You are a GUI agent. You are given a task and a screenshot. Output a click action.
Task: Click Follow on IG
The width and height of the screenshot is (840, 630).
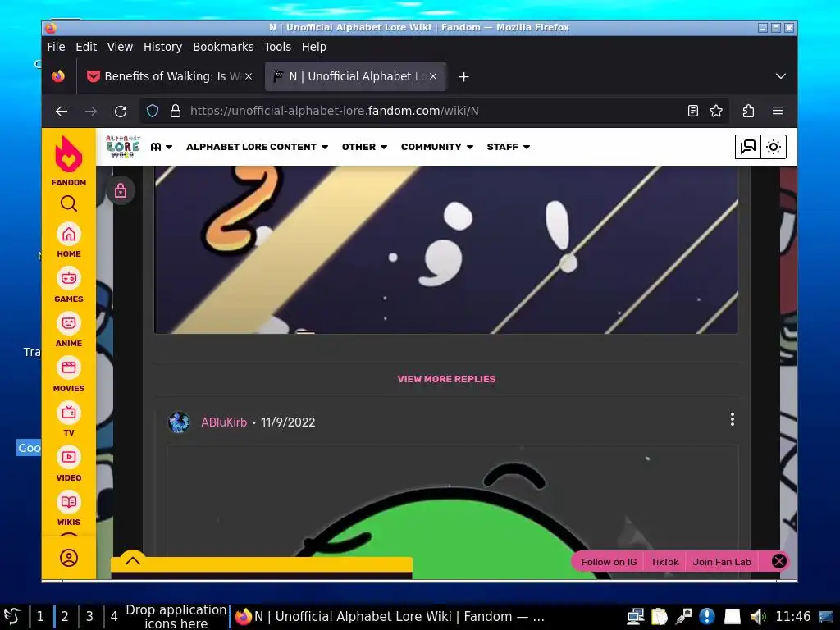click(609, 562)
